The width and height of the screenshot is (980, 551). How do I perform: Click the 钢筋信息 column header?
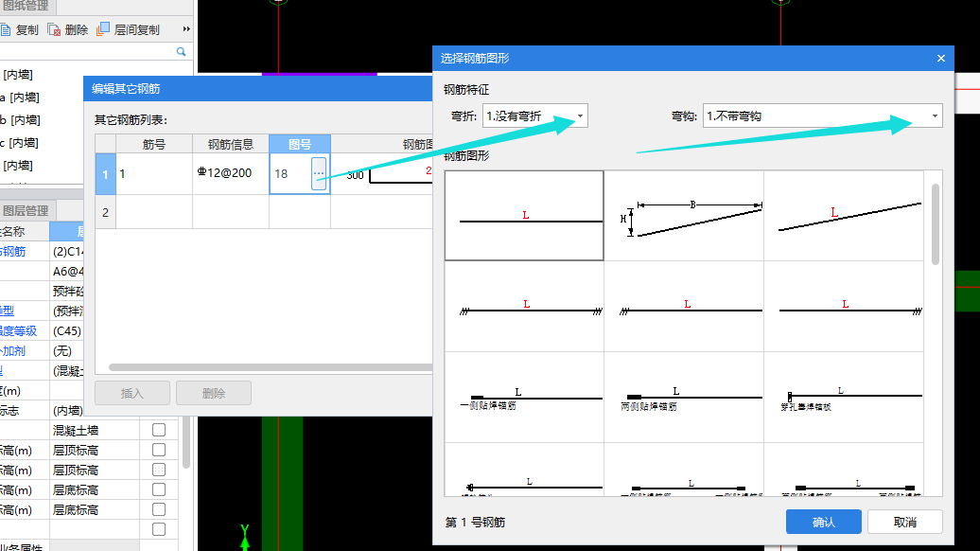click(231, 144)
